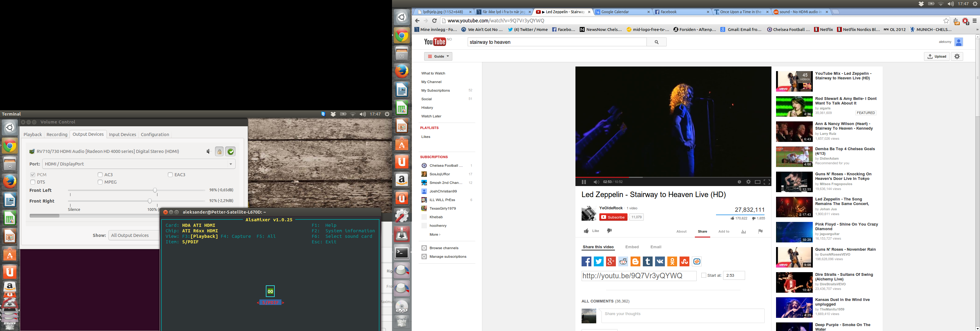Expand 'More' under YouTube subscriptions
Screen dimensions: 980x331
[435, 235]
